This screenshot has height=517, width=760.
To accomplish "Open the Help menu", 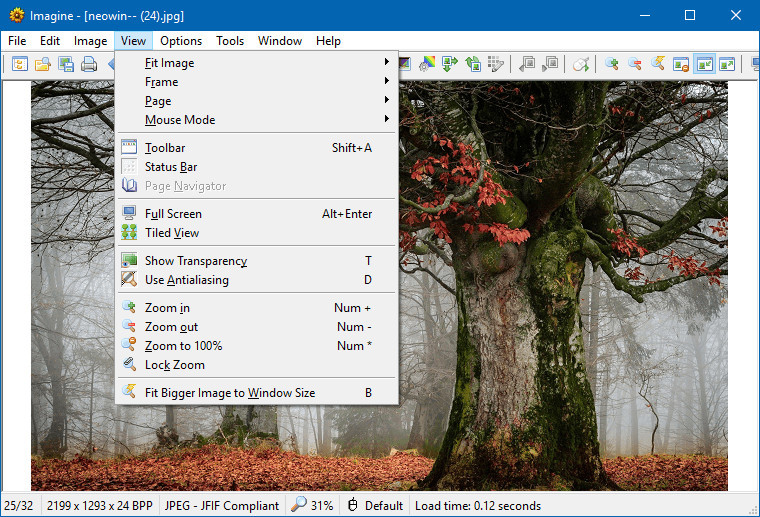I will click(328, 41).
